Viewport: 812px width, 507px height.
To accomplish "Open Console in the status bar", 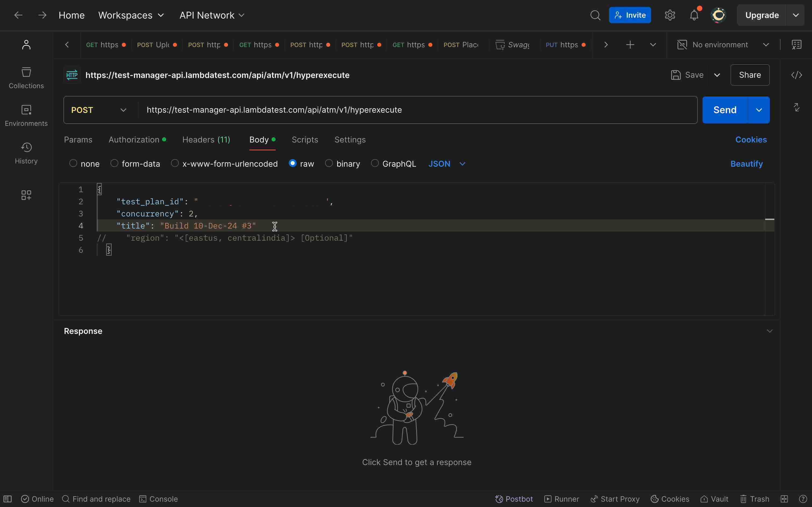I will coord(158,499).
